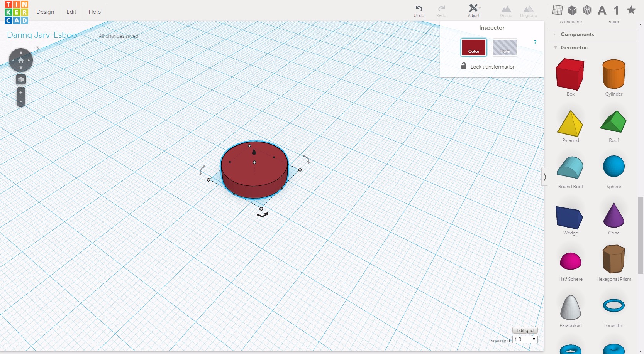Image resolution: width=644 pixels, height=354 pixels.
Task: Select the Round Roof shape
Action: pyautogui.click(x=570, y=168)
